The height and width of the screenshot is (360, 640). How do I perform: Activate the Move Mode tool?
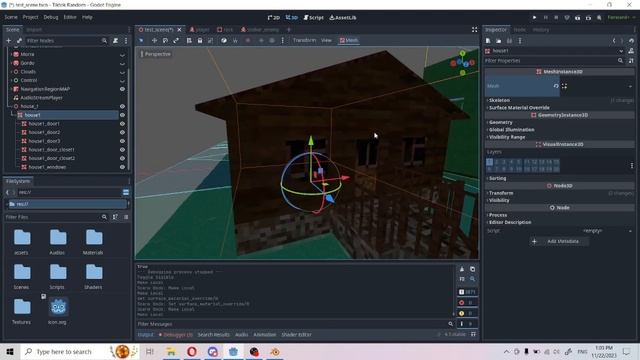point(154,40)
